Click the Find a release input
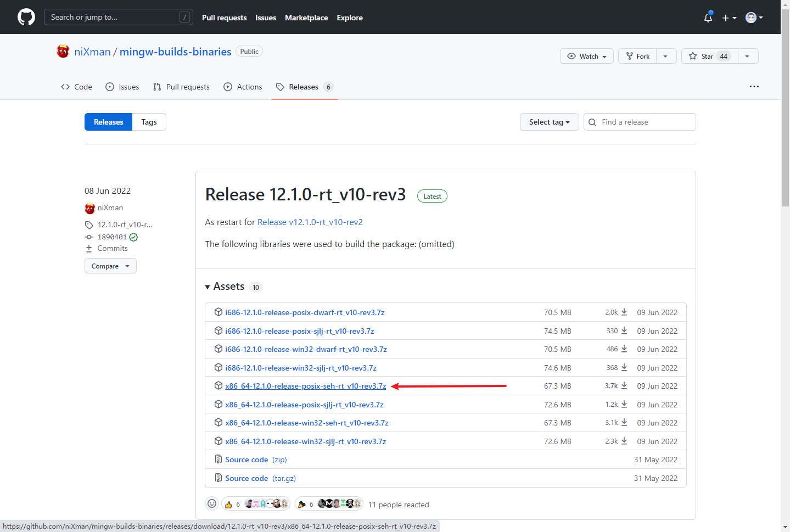Image resolution: width=790 pixels, height=532 pixels. click(640, 122)
